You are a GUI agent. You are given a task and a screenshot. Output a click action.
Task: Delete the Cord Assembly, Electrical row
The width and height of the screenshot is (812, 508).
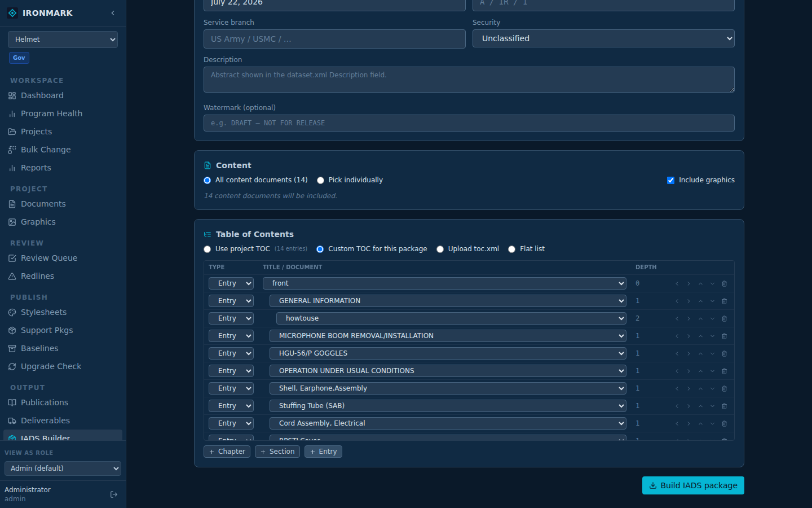[x=725, y=424]
